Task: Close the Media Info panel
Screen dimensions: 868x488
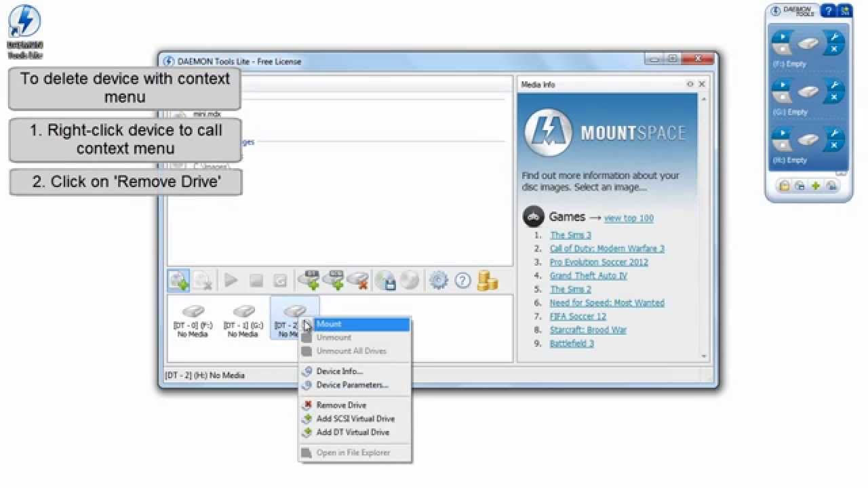Action: (x=702, y=84)
